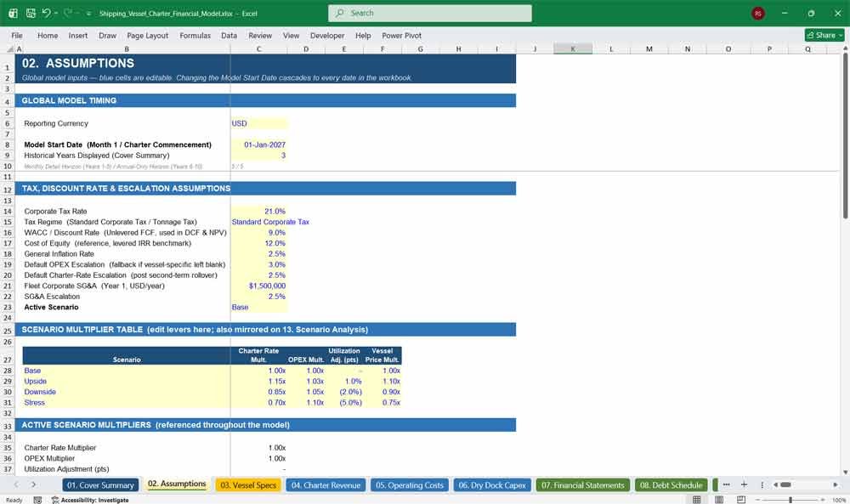Switch to the Home ribbon tab
850x504 pixels.
click(47, 35)
